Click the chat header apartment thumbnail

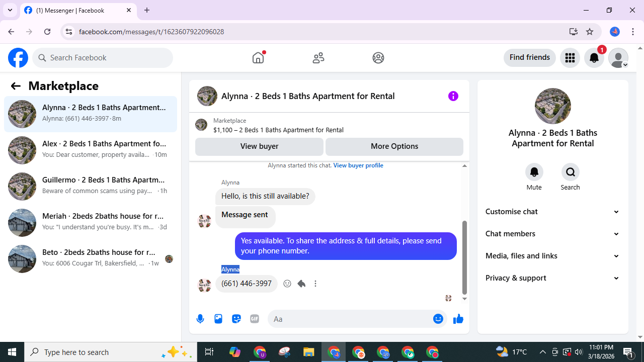[x=207, y=96]
